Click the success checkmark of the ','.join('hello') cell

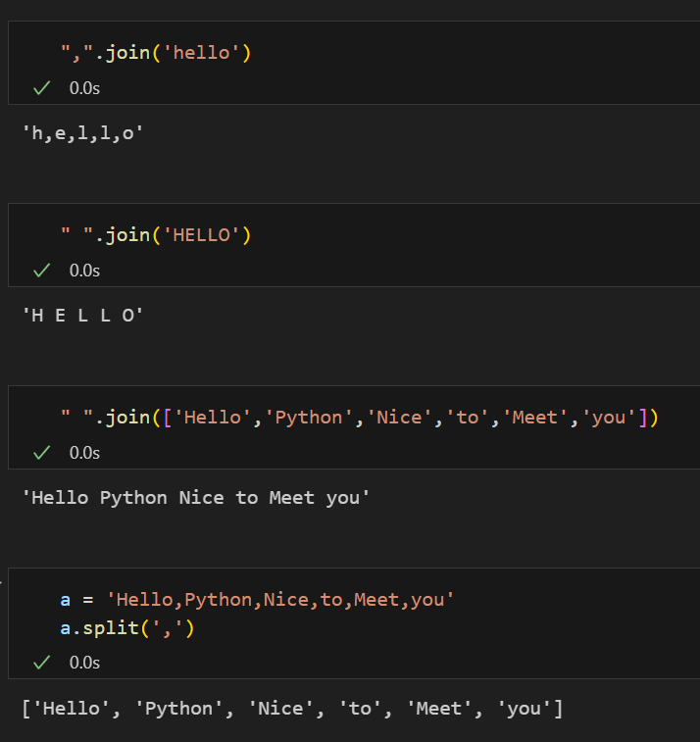click(41, 88)
